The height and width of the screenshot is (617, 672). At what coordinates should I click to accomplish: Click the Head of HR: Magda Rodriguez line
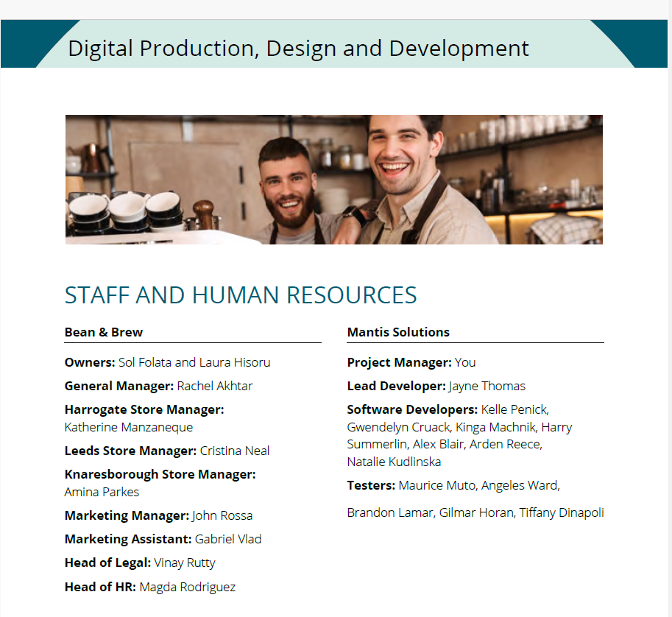[150, 587]
